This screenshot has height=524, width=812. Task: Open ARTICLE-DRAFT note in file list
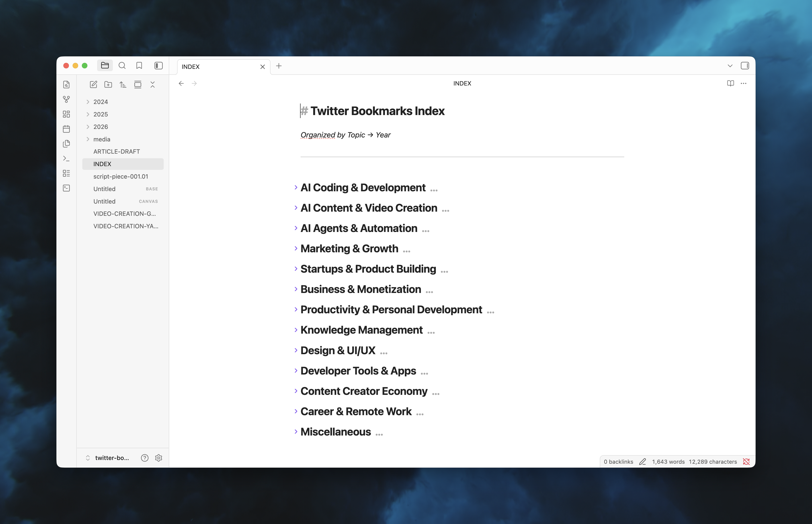pyautogui.click(x=117, y=151)
